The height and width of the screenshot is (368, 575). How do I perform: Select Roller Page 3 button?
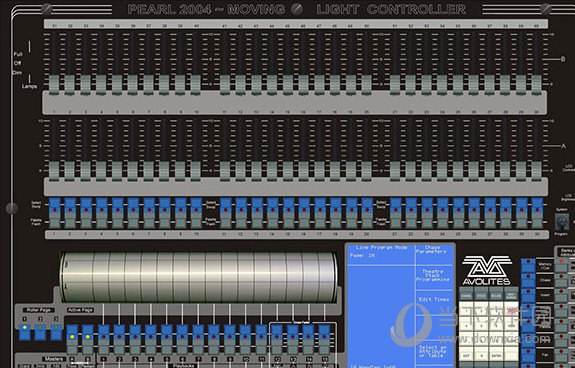tap(56, 331)
